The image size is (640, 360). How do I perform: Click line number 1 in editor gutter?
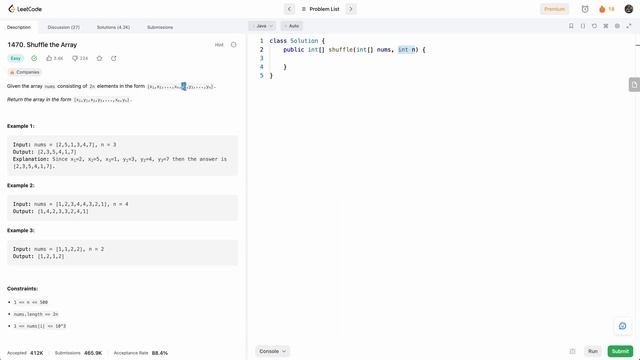(x=262, y=41)
